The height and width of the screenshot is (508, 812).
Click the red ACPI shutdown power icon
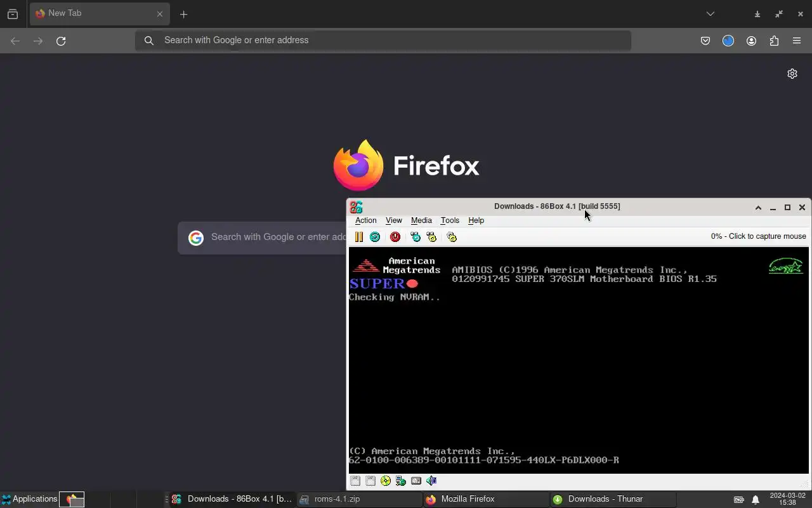tap(395, 237)
